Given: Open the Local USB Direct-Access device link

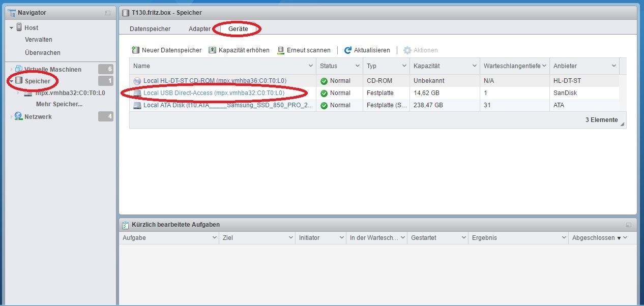Looking at the screenshot, I should (214, 93).
